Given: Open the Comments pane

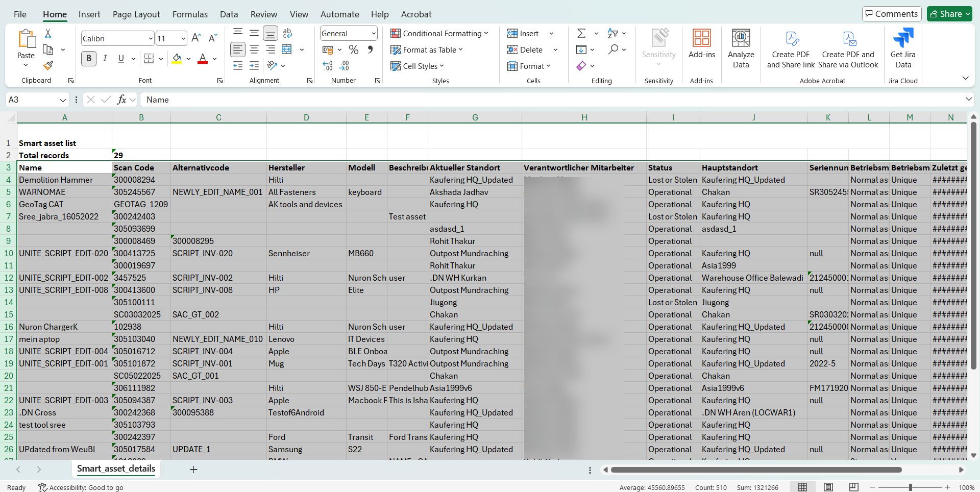Looking at the screenshot, I should click(x=892, y=14).
